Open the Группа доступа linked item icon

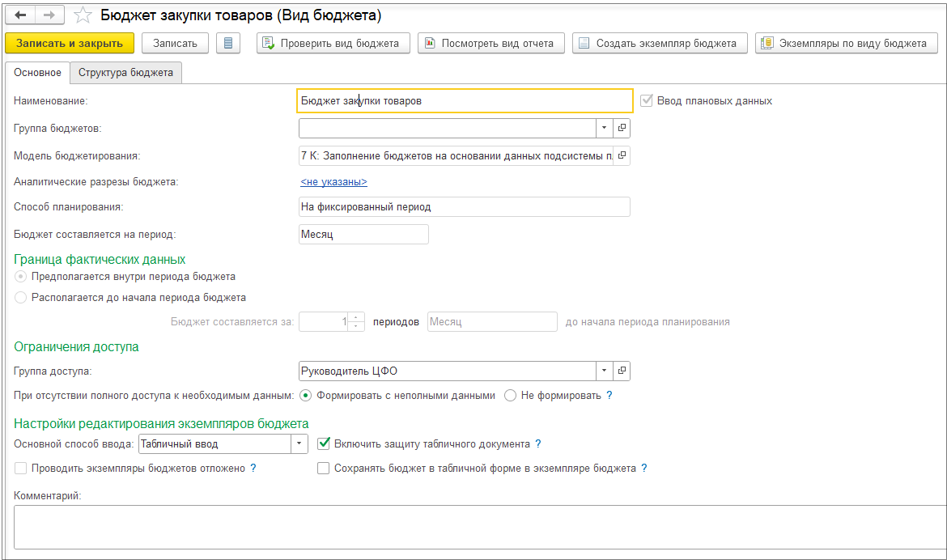pyautogui.click(x=622, y=371)
